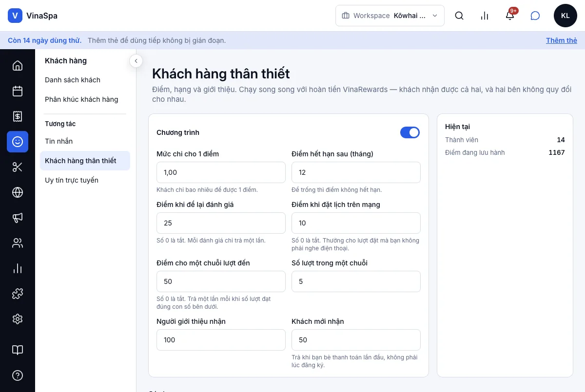This screenshot has height=392, width=585.
Task: Open the chat bubble icon in top bar
Action: click(535, 16)
